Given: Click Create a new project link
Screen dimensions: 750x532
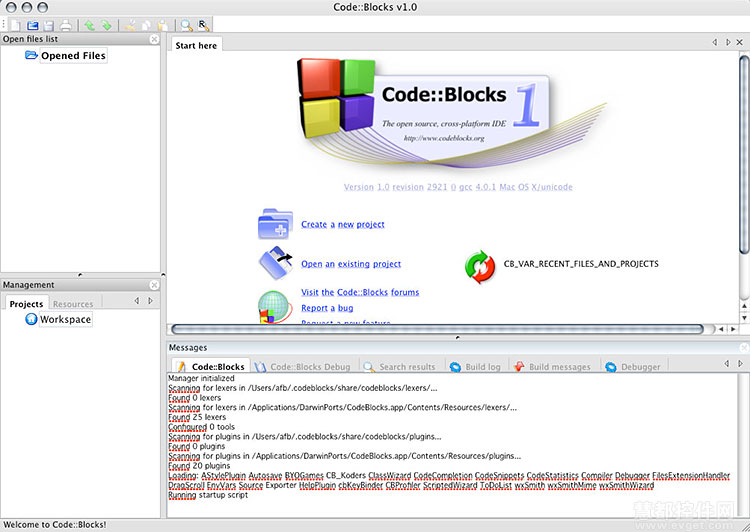Looking at the screenshot, I should pyautogui.click(x=343, y=224).
